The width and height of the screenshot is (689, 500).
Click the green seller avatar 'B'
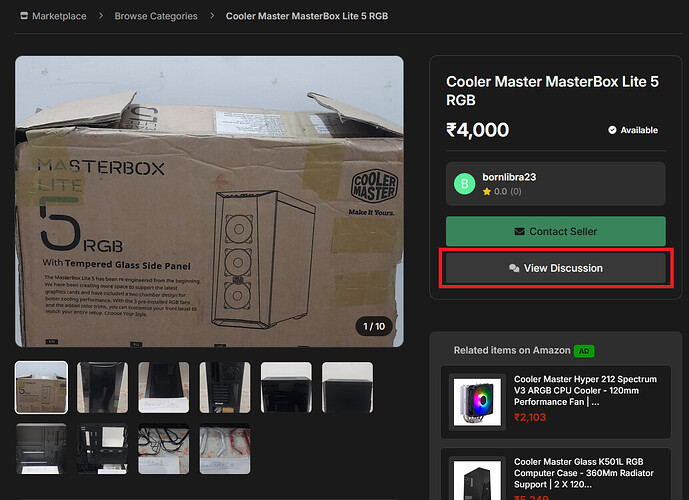(x=464, y=183)
